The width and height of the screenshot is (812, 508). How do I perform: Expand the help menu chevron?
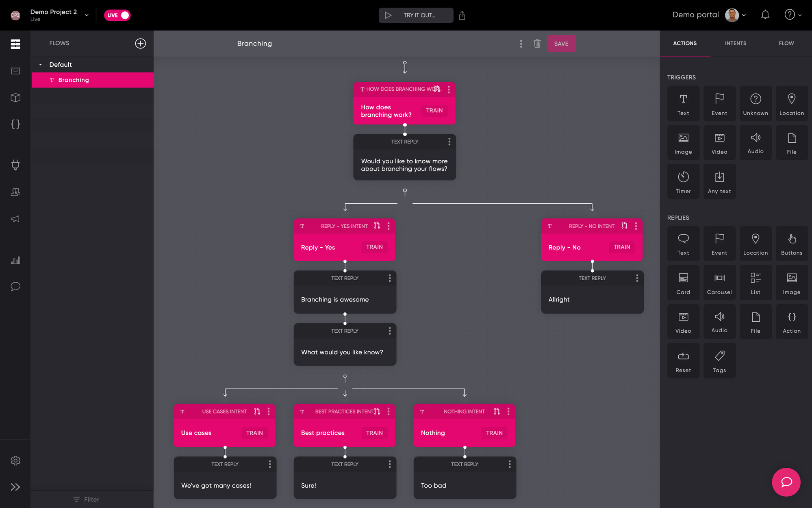click(800, 15)
